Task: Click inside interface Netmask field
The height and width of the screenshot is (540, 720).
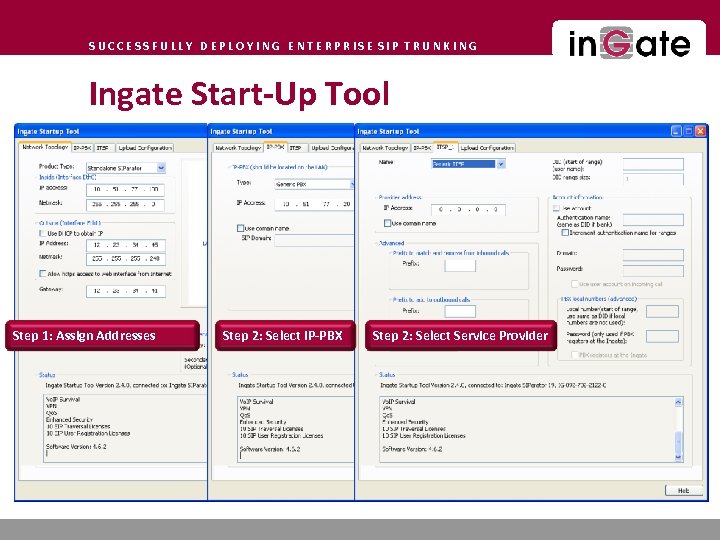Action: pos(125,204)
